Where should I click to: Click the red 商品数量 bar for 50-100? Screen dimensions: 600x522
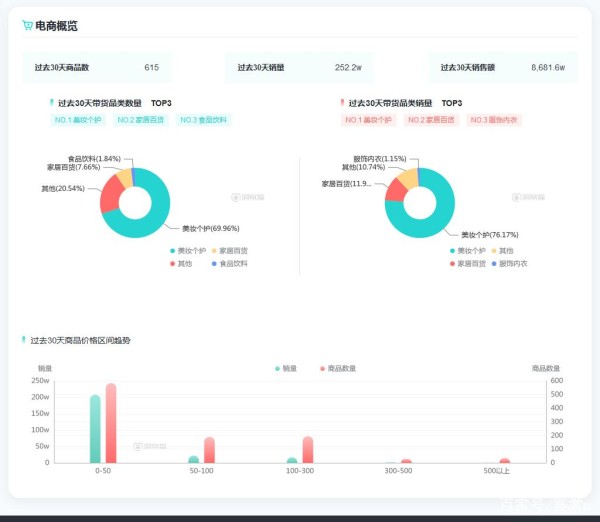click(210, 450)
